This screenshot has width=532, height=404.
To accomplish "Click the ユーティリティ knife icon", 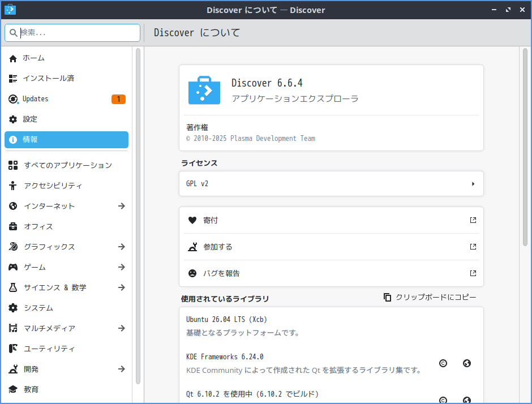I will tap(13, 349).
